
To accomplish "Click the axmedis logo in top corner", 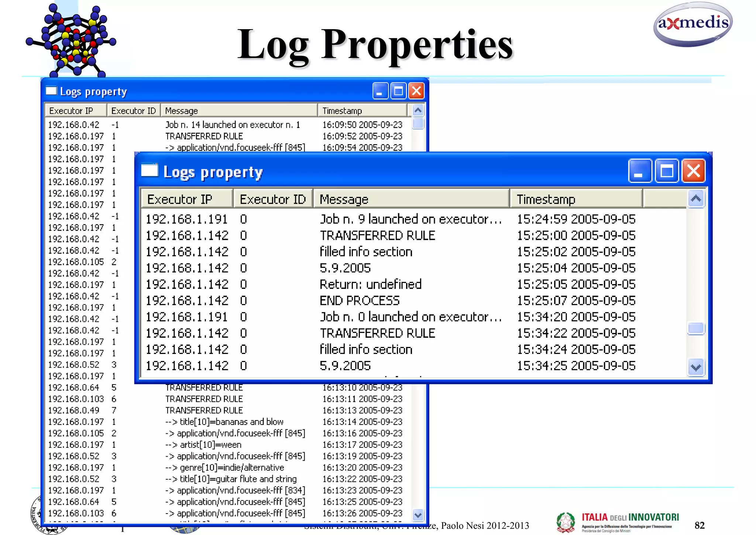I will (693, 24).
